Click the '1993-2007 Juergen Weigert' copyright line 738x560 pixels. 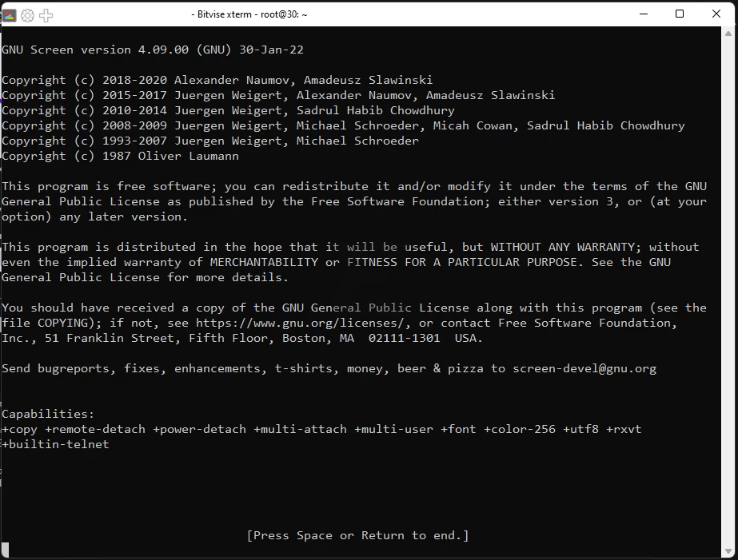pyautogui.click(x=210, y=141)
